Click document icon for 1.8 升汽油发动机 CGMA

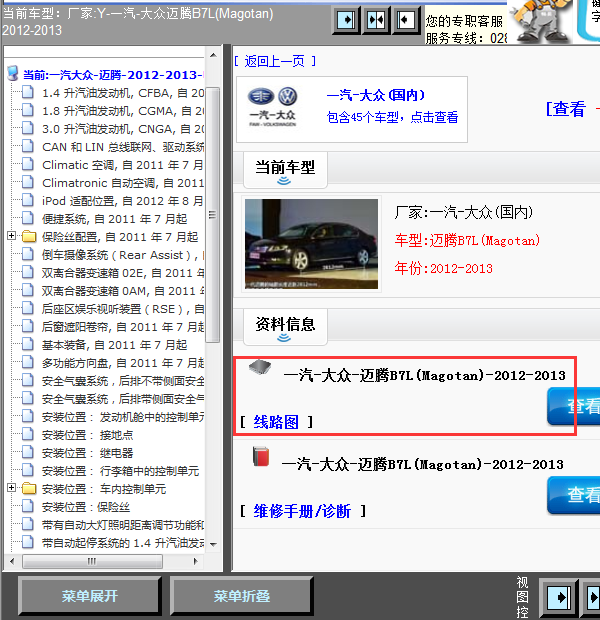28,110
